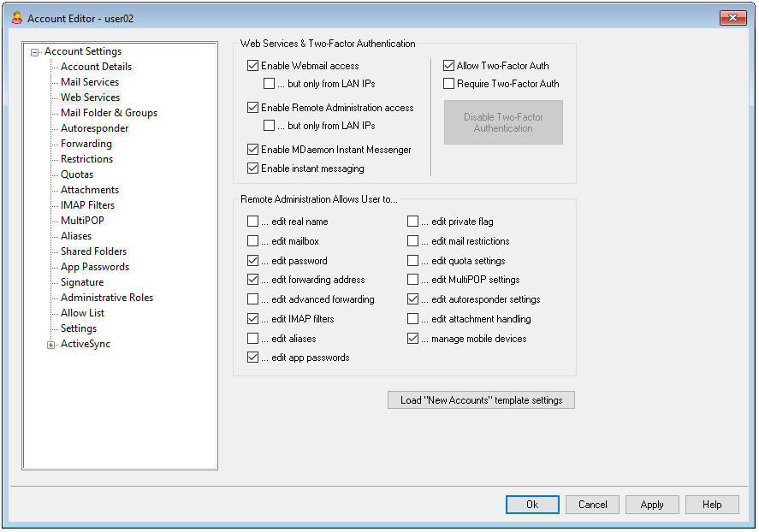
Task: Close the Account Editor window
Action: point(732,18)
